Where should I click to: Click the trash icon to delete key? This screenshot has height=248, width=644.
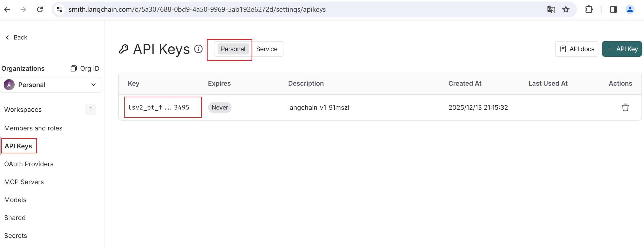pyautogui.click(x=625, y=107)
